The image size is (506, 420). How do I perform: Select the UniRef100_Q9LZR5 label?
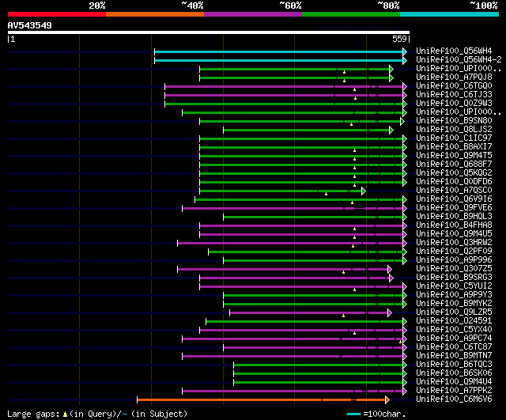(454, 312)
